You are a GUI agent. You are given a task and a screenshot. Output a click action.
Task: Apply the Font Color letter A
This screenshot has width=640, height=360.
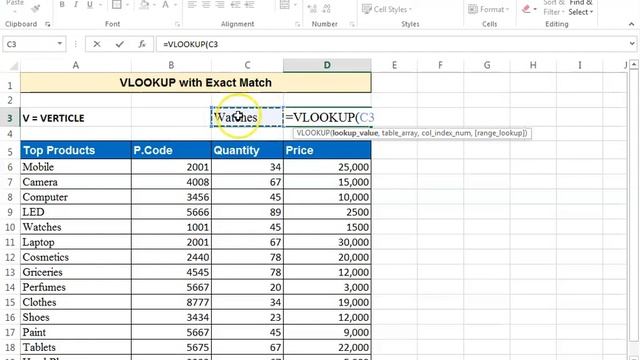coord(165,5)
